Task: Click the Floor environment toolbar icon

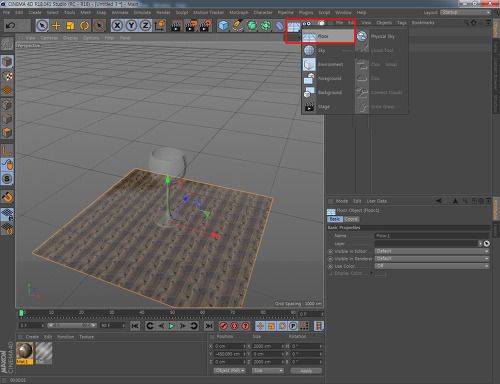Action: [x=294, y=26]
